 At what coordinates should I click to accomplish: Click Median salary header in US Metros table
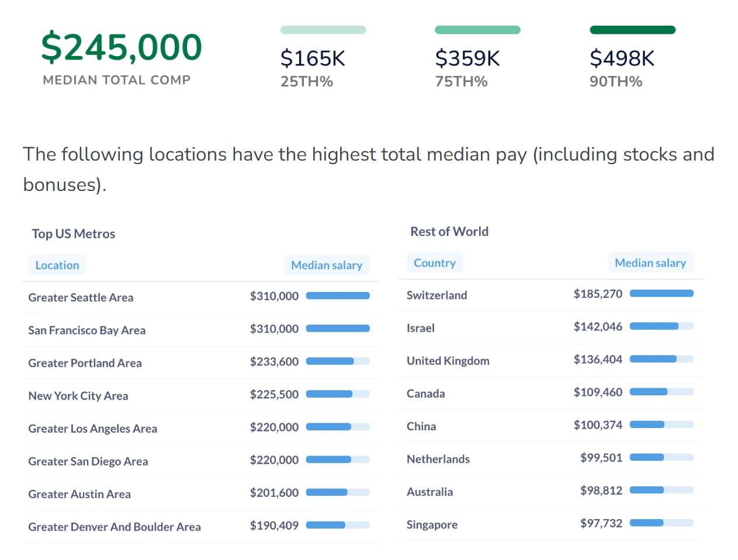pos(326,265)
